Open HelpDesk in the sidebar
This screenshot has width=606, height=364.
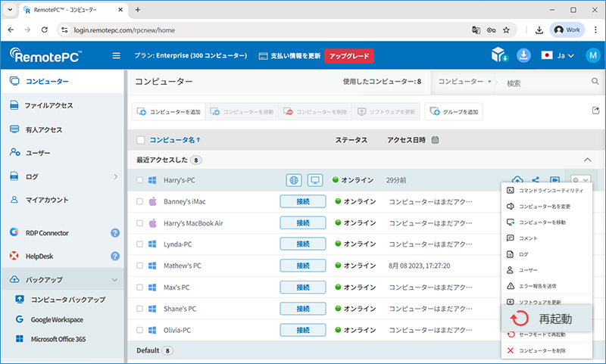pyautogui.click(x=39, y=256)
